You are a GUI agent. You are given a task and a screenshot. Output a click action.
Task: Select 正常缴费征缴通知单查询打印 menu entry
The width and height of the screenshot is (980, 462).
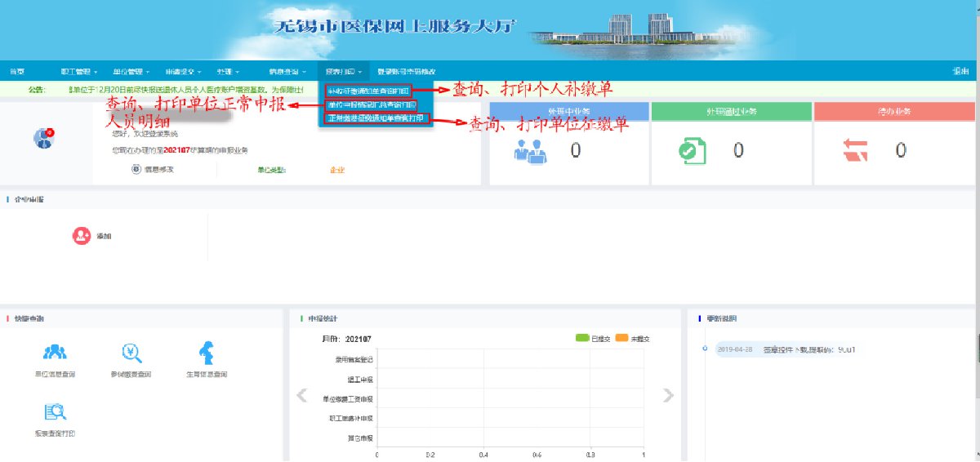tap(376, 118)
